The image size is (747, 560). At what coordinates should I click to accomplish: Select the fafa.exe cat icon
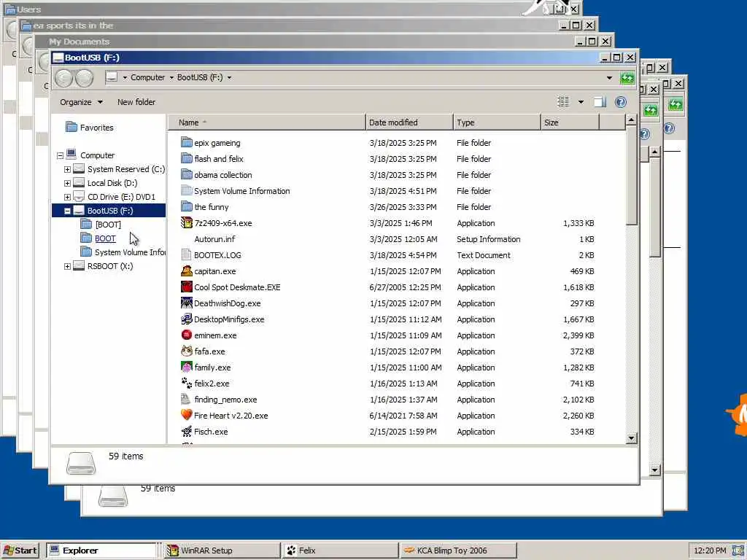186,351
